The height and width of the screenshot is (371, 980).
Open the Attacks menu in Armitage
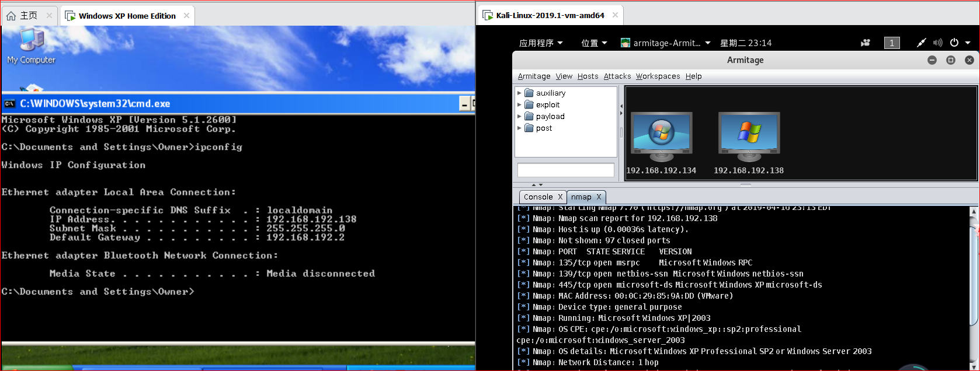(617, 76)
